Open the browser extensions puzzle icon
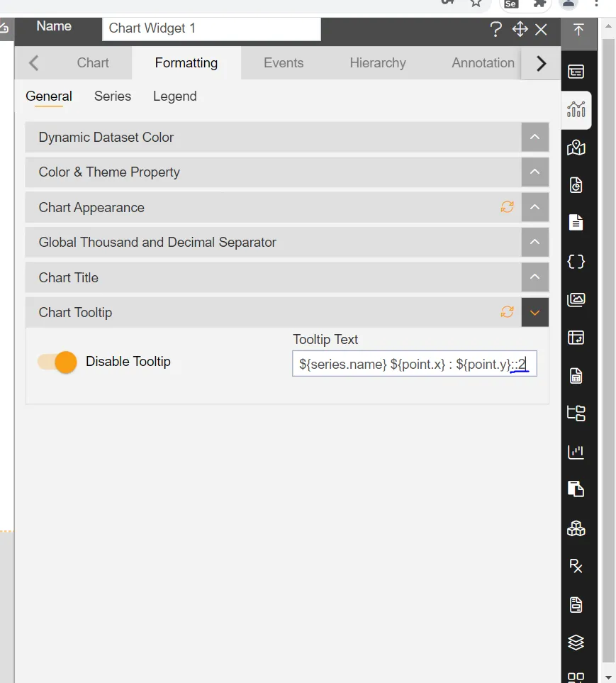The width and height of the screenshot is (616, 683). (540, 4)
